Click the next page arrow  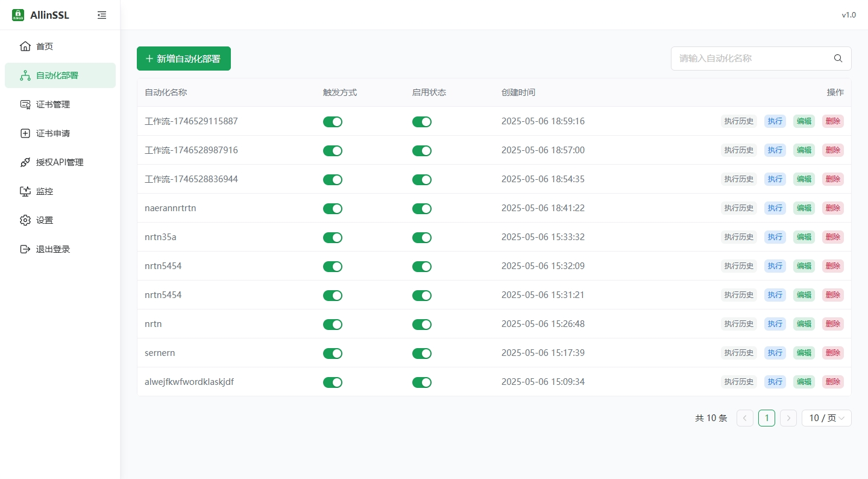pos(788,418)
